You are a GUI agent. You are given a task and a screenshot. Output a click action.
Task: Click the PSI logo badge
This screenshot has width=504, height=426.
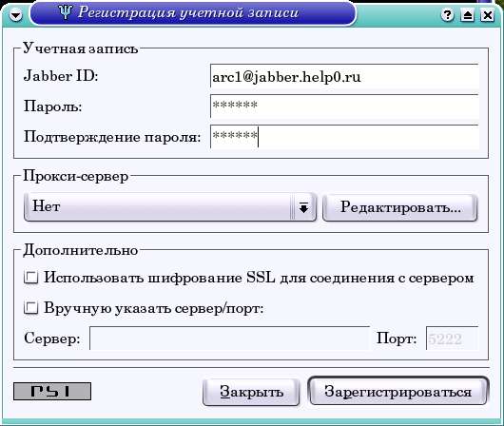click(52, 391)
